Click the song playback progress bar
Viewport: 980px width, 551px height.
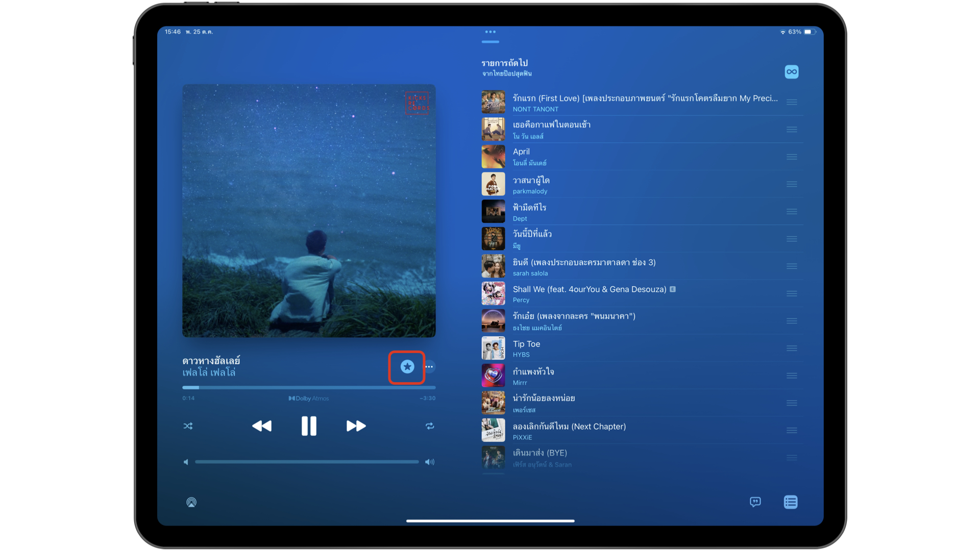(309, 388)
